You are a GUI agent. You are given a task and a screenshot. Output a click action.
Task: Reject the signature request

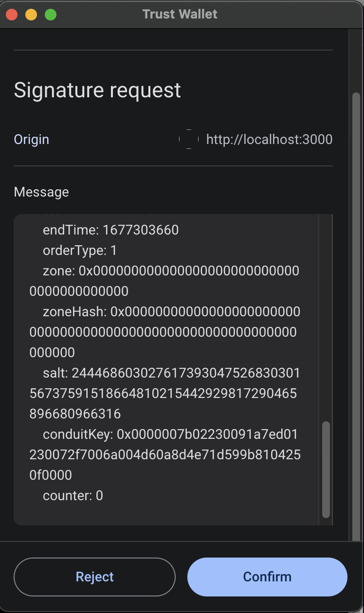(94, 577)
